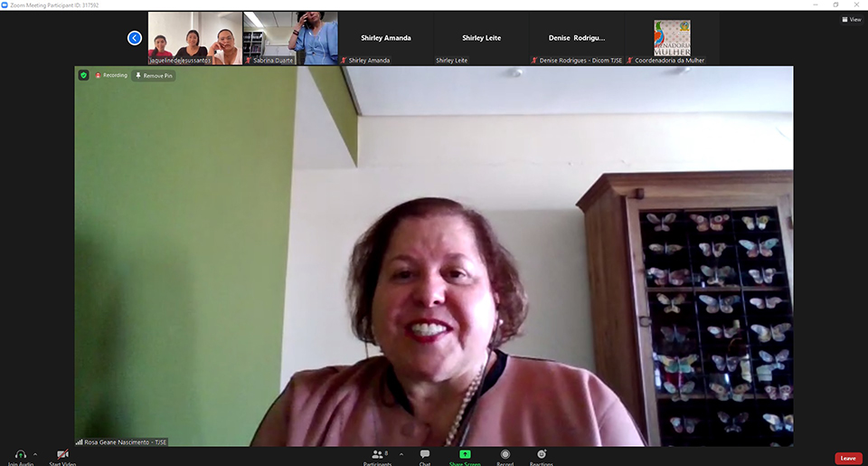This screenshot has width=868, height=466.
Task: Select the Shirley Amanda participant tile
Action: 386,38
